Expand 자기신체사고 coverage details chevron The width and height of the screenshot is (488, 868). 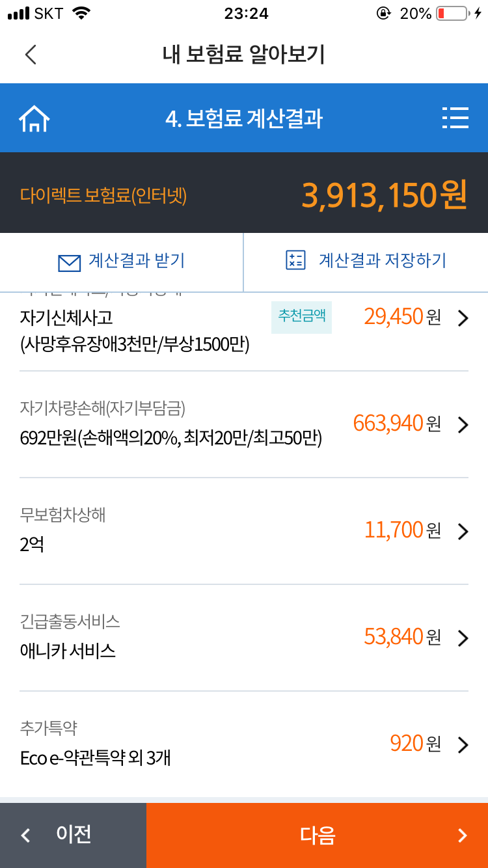coord(463,318)
